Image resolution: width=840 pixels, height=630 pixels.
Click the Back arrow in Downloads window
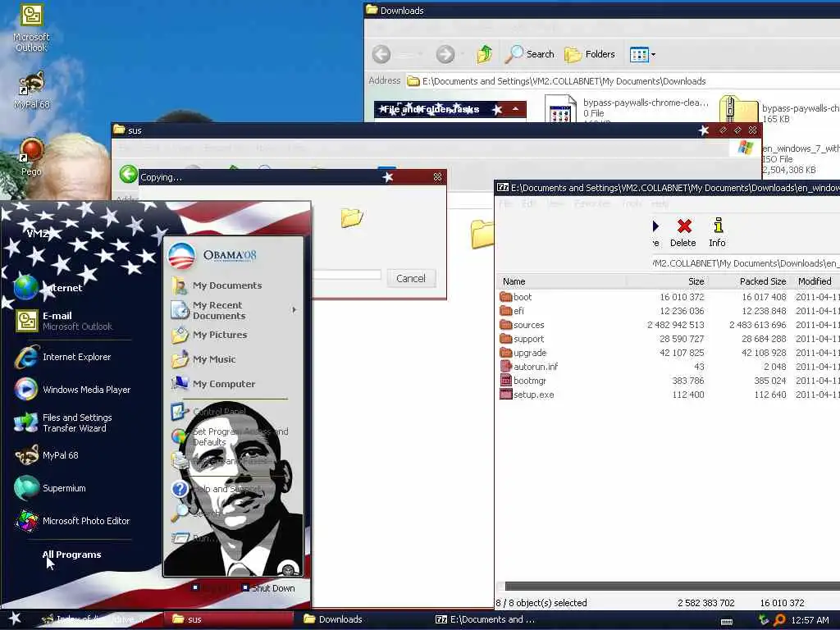(381, 54)
